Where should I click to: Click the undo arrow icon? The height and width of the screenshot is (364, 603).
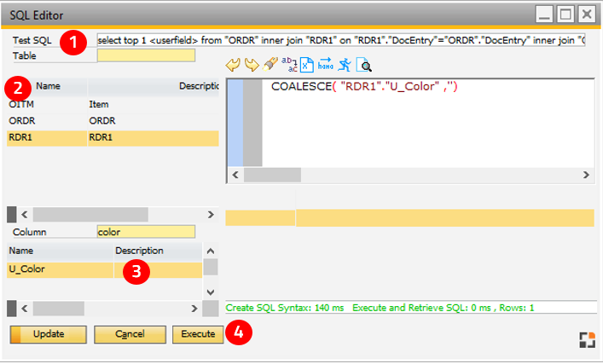(233, 65)
